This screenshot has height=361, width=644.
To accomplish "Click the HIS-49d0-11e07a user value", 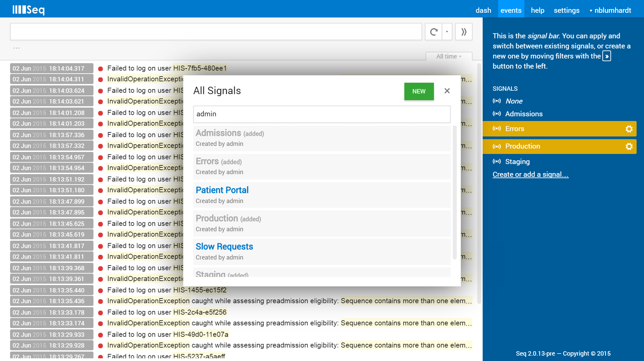I will click(x=201, y=334).
